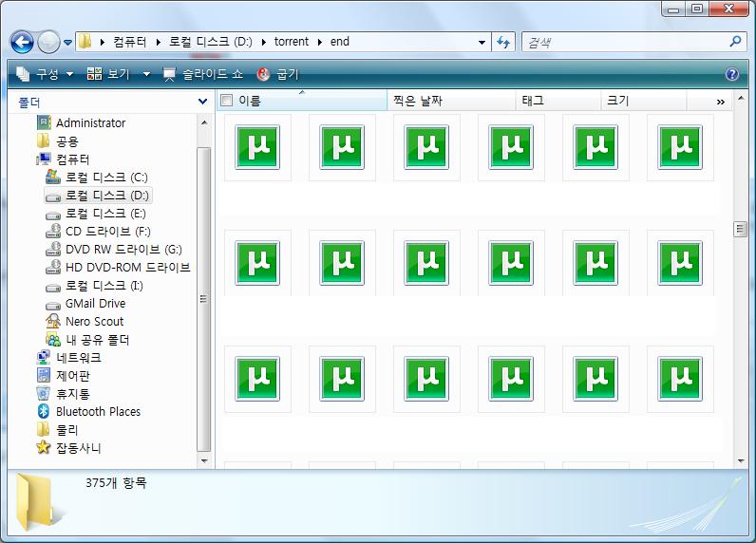This screenshot has height=543, width=756.
Task: Select 잡동사니 in the folder tree
Action: click(x=69, y=448)
